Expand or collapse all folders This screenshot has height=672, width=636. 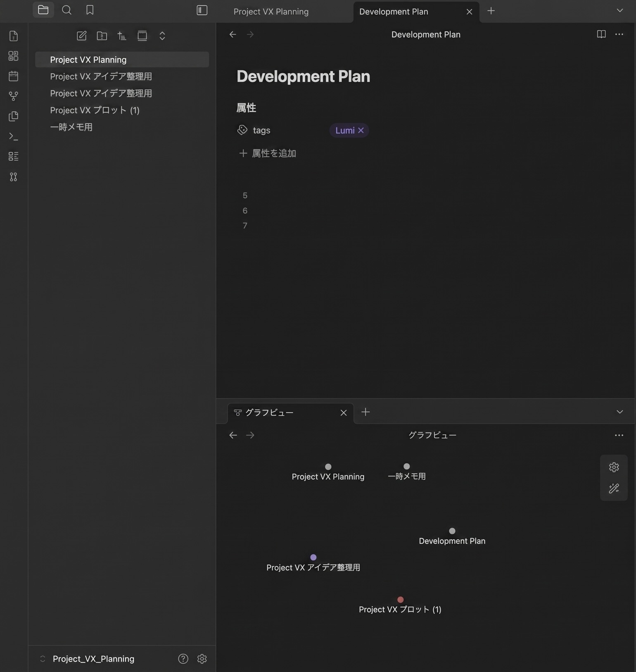(162, 36)
